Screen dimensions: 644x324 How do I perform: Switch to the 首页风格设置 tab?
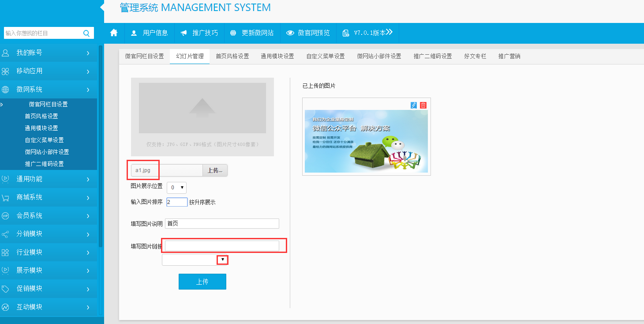(232, 57)
